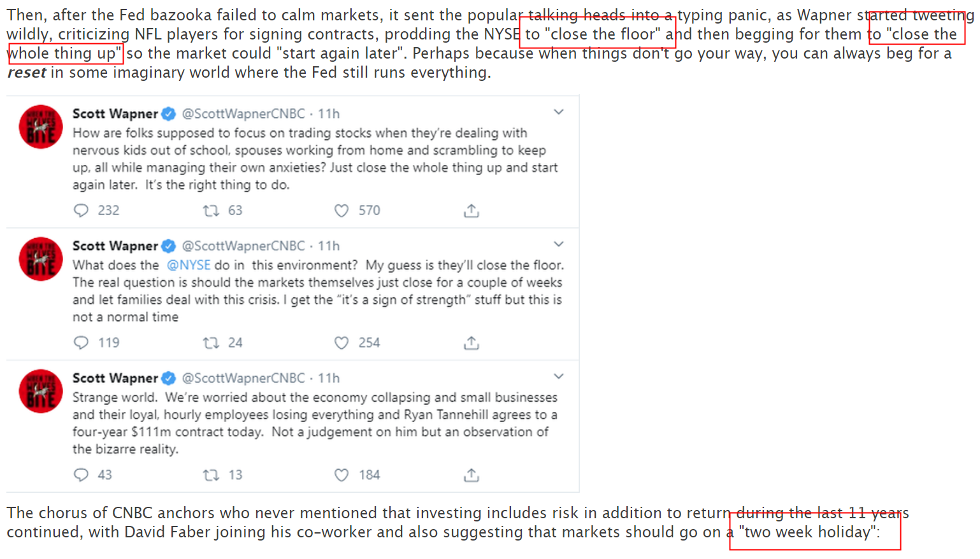Click @ScottWapnerCNBC handle in first tweet
The width and height of the screenshot is (980, 559).
coord(243,114)
